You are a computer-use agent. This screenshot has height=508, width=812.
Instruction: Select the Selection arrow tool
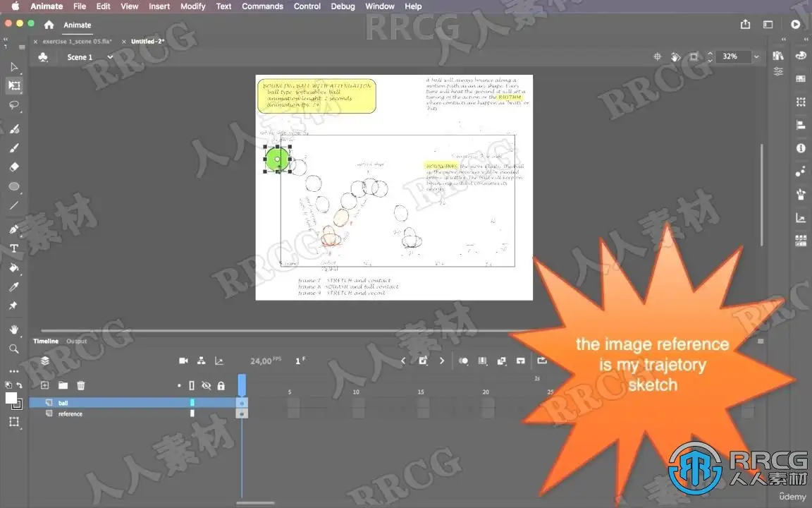coord(14,67)
